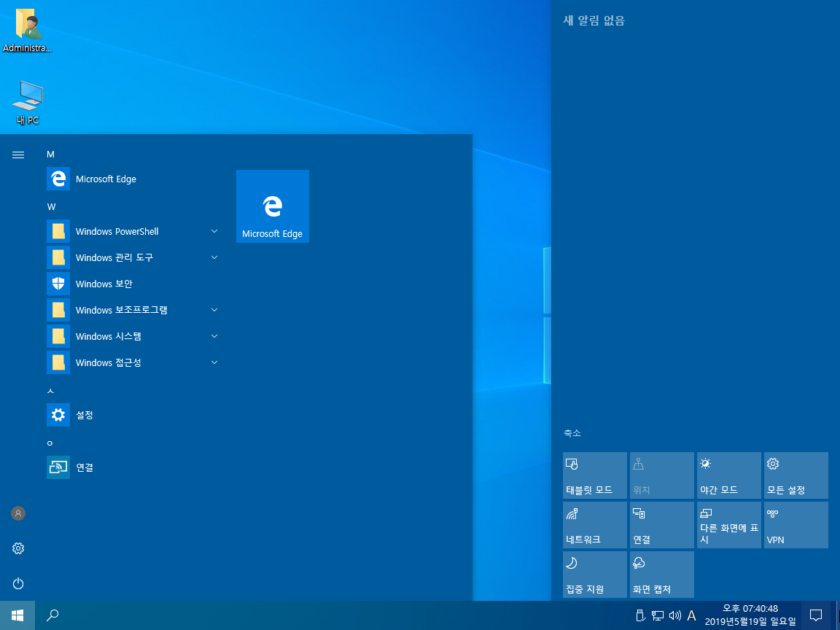Toggle 야간 모드 quick action
This screenshot has height=630, width=840.
(x=728, y=475)
